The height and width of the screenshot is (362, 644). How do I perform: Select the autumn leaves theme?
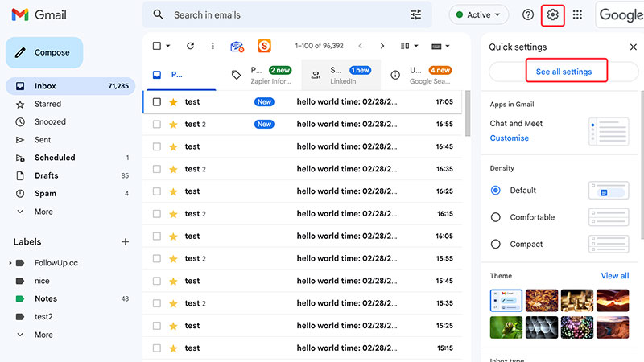[541, 300]
